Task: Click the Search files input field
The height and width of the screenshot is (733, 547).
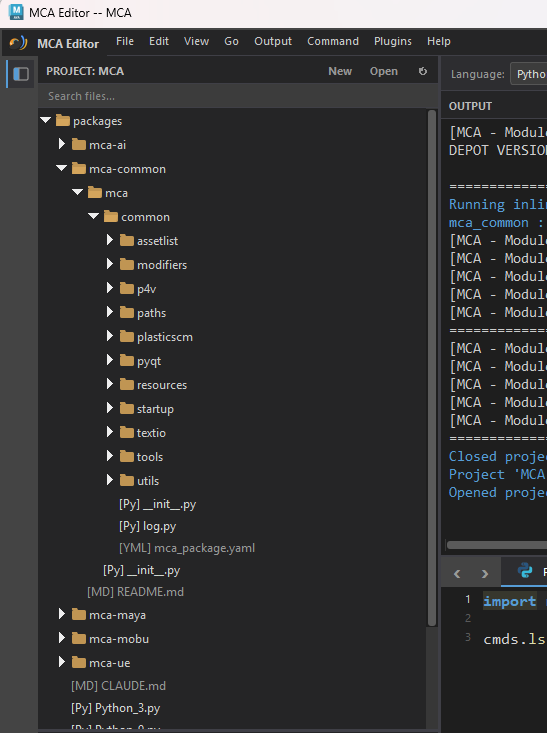Action: pos(238,96)
